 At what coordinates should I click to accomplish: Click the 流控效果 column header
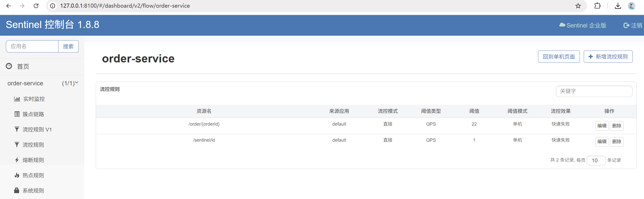[561, 111]
